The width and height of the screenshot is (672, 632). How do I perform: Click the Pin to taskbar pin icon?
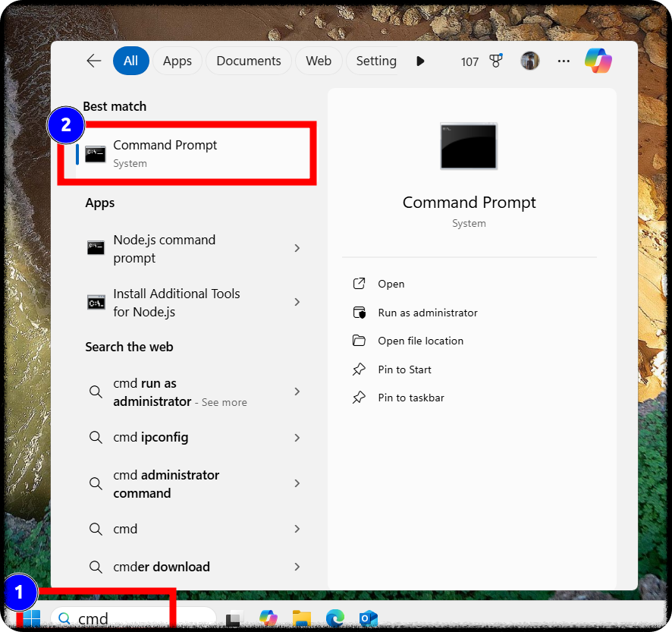pos(359,398)
